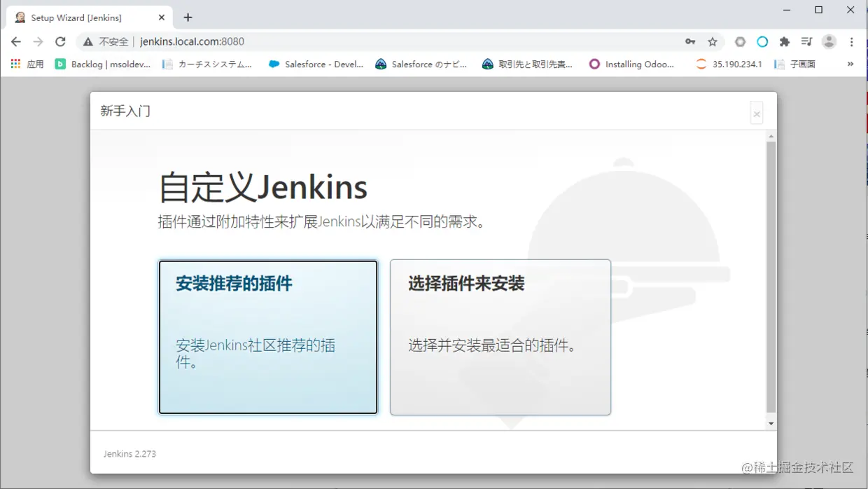Viewport: 868px width, 489px height.
Task: Go back to the previous page
Action: pos(16,42)
